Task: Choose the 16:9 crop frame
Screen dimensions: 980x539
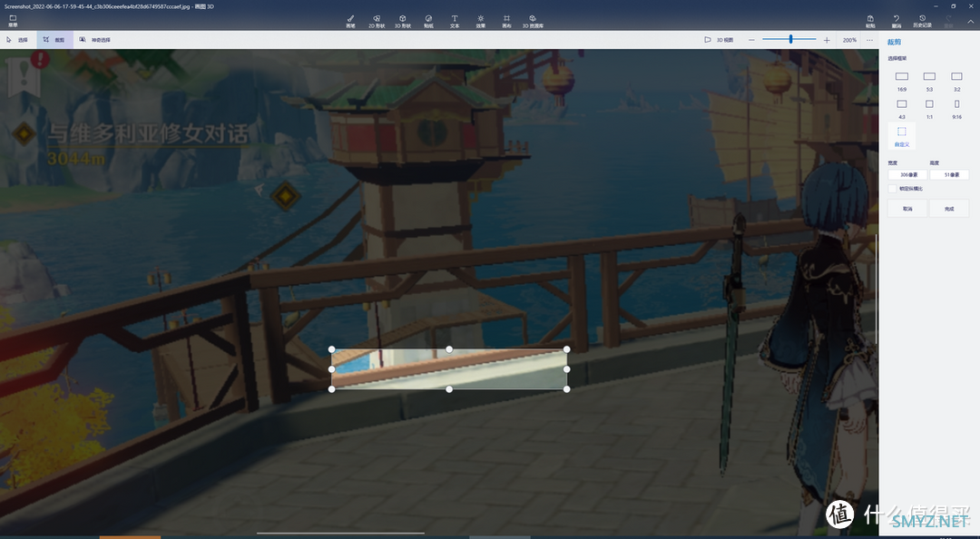Action: [902, 80]
